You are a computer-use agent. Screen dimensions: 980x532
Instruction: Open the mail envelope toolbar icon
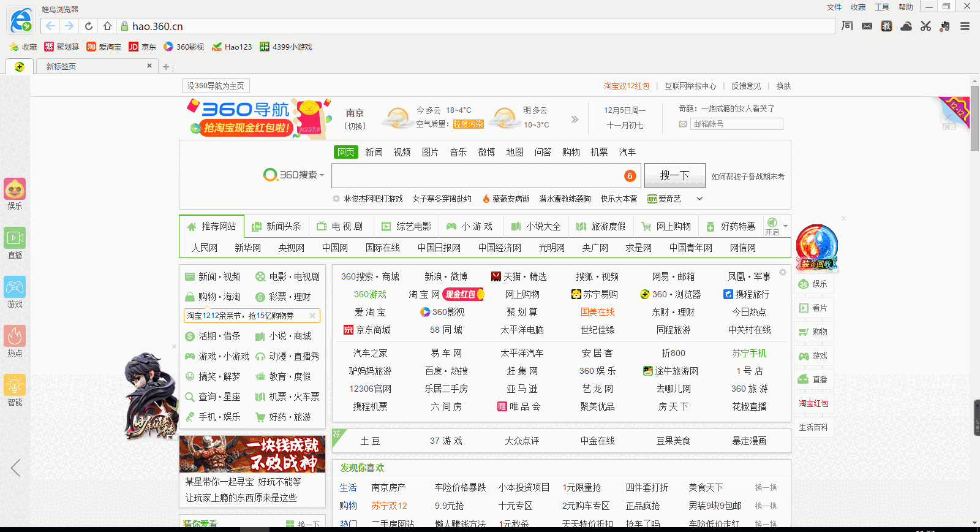pyautogui.click(x=867, y=26)
